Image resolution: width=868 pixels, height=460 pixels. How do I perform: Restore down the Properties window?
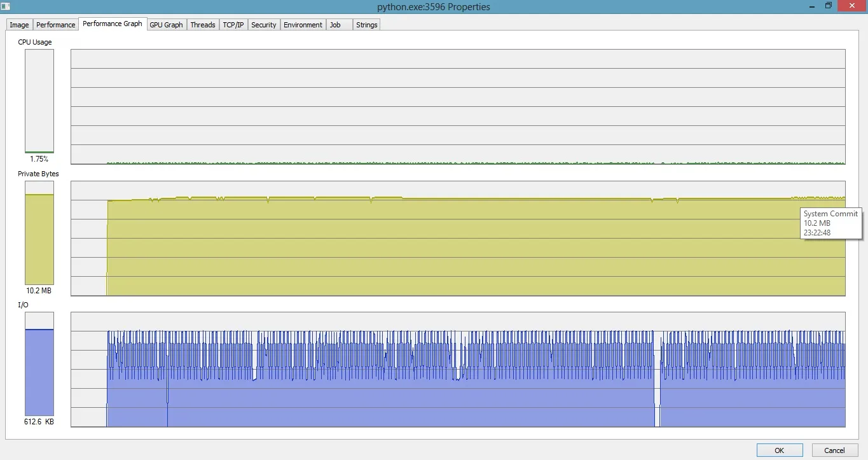[x=829, y=6]
